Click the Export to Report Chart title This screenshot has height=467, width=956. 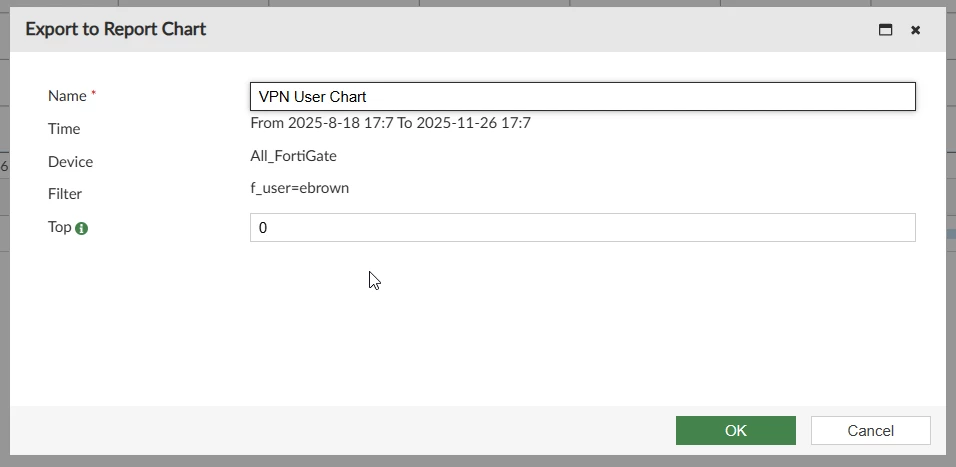tap(116, 29)
